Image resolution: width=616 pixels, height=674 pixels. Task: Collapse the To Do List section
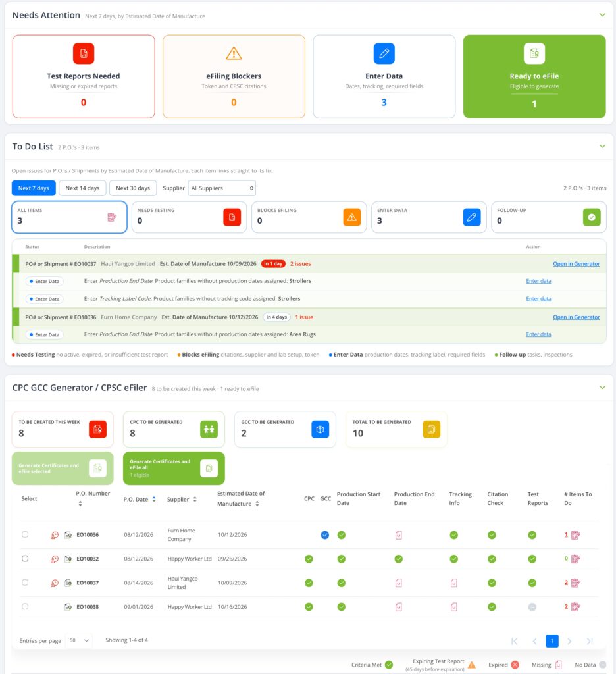(602, 147)
